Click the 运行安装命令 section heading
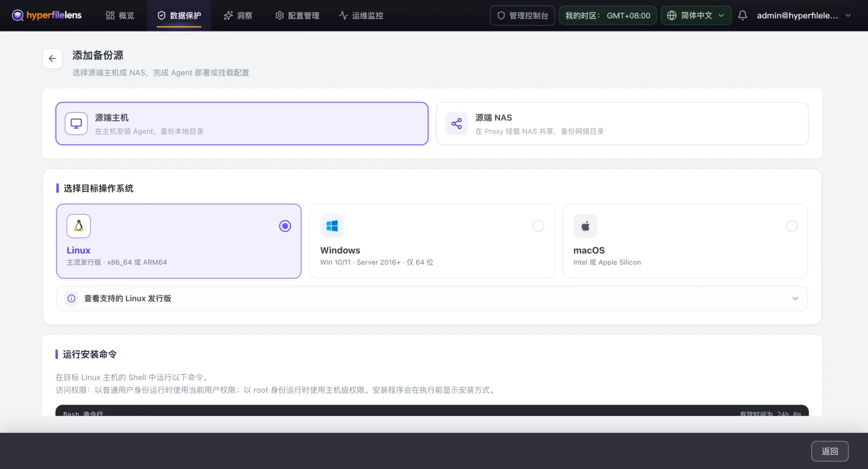 (90, 354)
